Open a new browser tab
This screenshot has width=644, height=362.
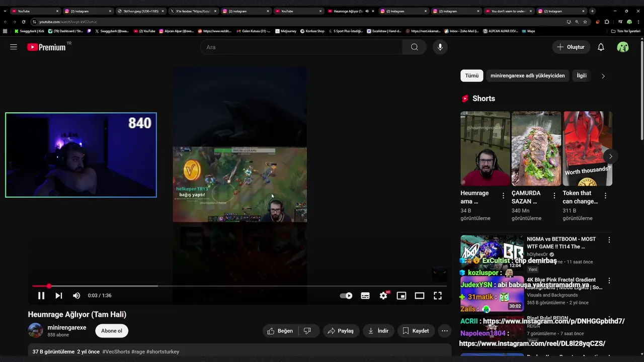592,11
